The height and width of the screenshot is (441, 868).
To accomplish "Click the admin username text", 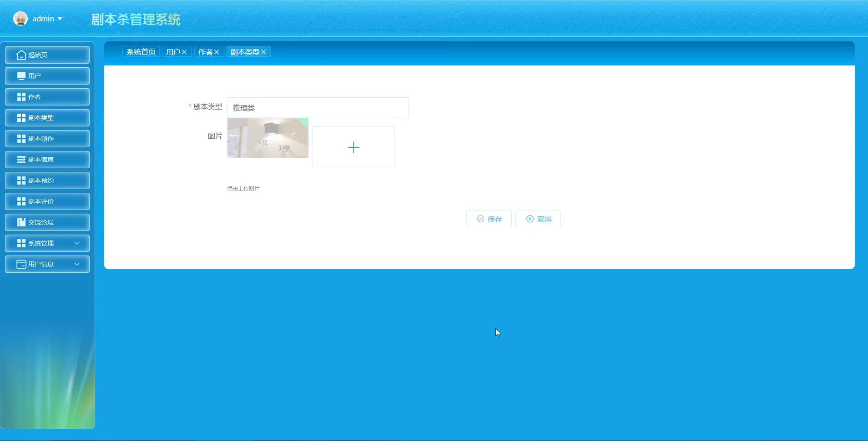I will (43, 19).
